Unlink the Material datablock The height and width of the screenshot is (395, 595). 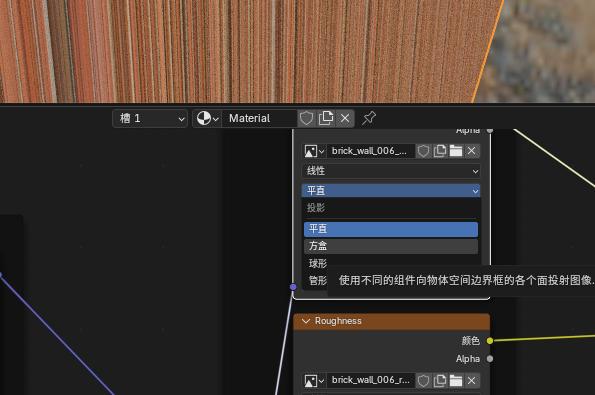click(x=345, y=118)
